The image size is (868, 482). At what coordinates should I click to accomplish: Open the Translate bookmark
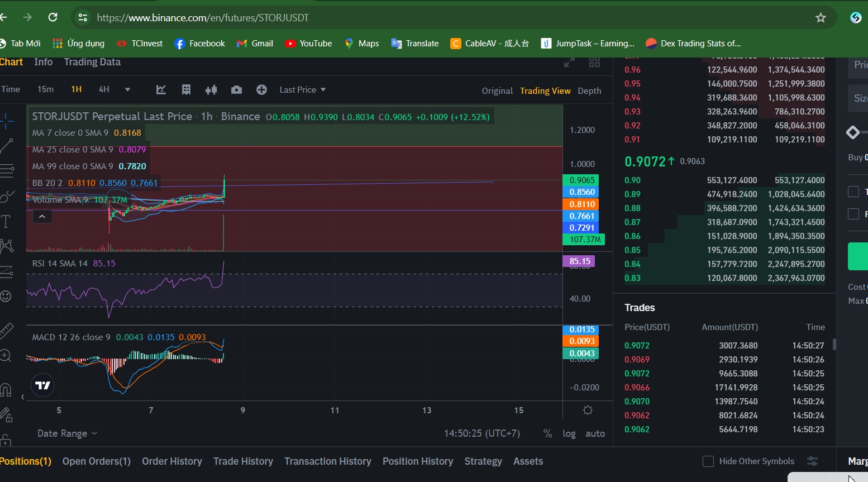tap(415, 44)
